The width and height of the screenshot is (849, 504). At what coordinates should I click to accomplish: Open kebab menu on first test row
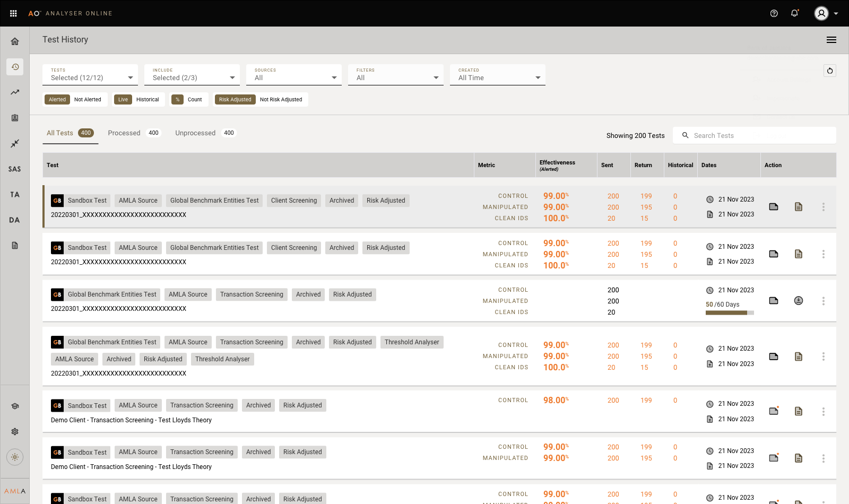(x=823, y=207)
